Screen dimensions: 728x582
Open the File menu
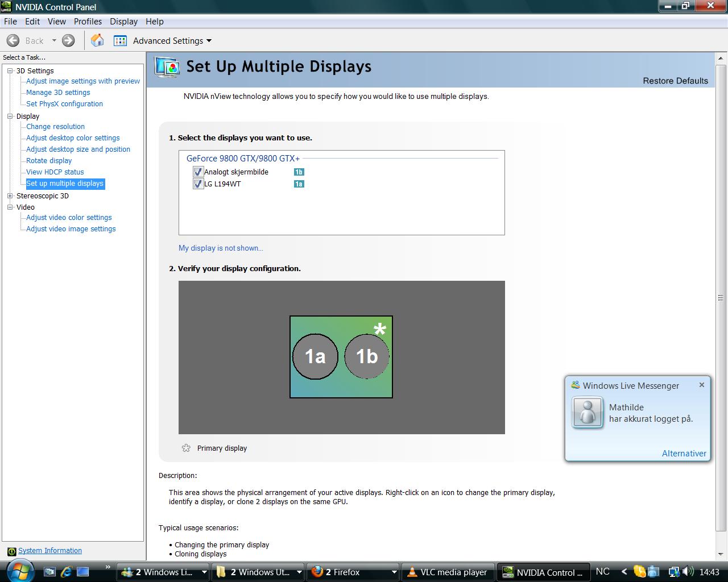coord(10,21)
